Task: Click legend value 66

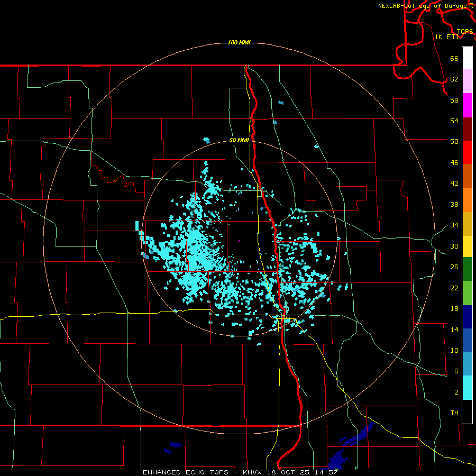Action: 454,58
